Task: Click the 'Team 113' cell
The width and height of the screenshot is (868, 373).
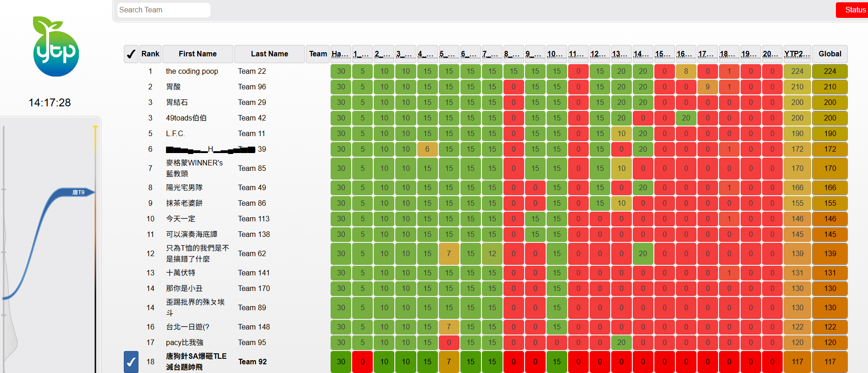Action: [x=254, y=219]
